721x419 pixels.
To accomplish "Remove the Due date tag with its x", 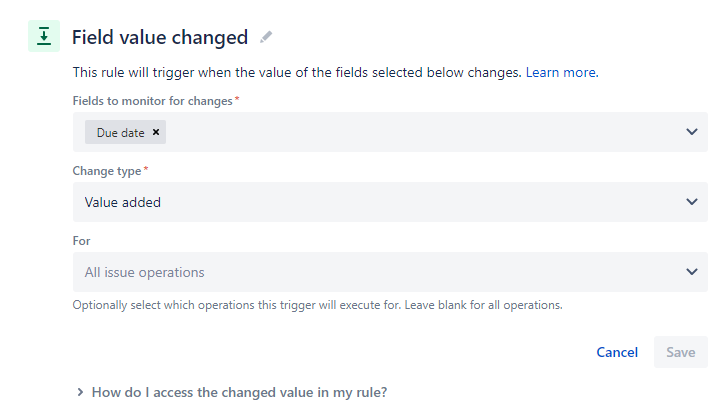I will [156, 132].
